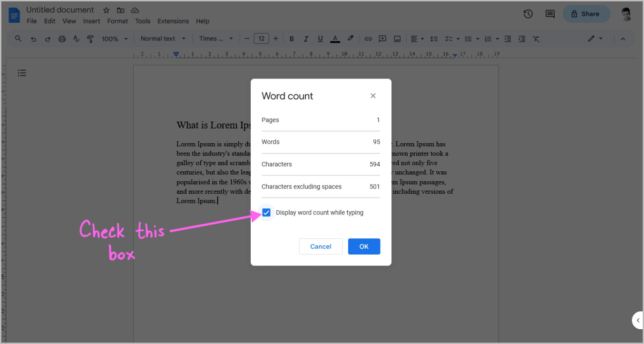Open the highlight color pen

click(x=351, y=39)
